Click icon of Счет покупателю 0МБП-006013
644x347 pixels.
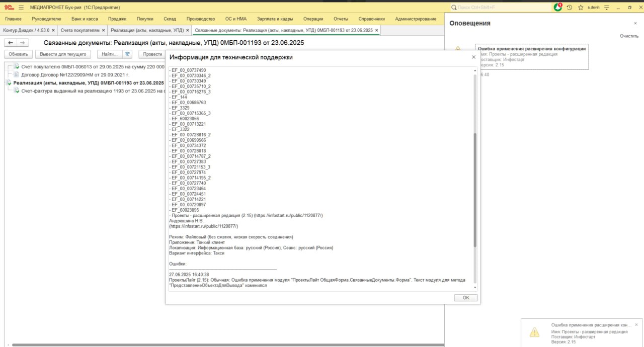tap(17, 66)
